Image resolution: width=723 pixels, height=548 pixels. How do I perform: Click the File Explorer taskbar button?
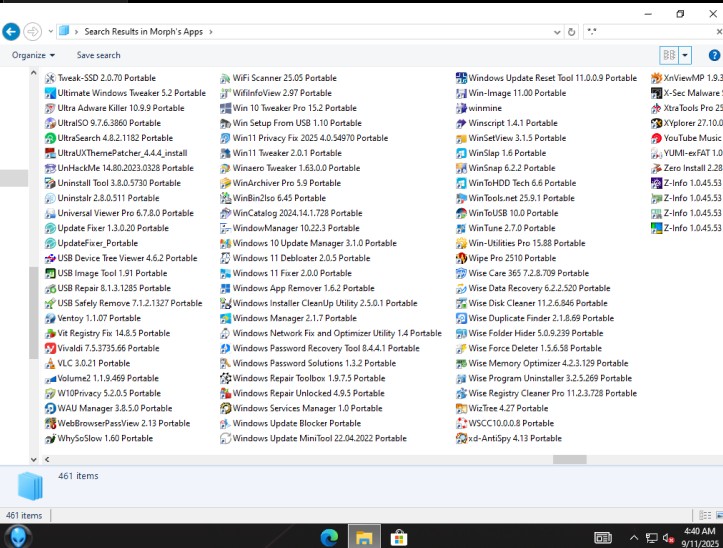click(364, 537)
